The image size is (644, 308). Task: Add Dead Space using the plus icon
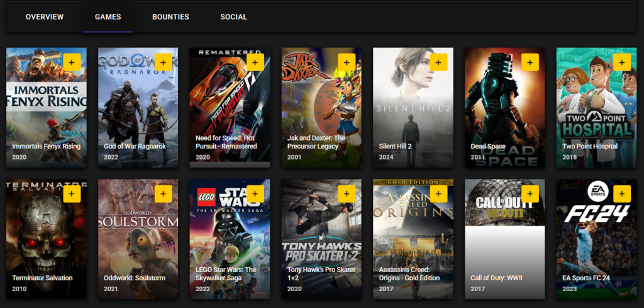pos(530,62)
